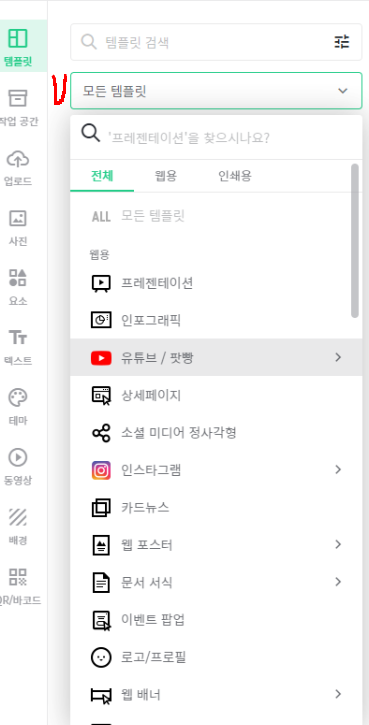
Task: Click the magnifier icon in 템플릿 검색 field
Action: (x=88, y=42)
